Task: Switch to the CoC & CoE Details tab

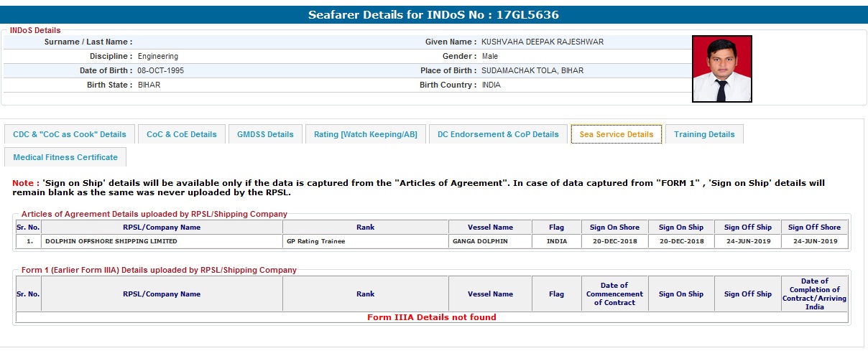Action: pos(181,134)
